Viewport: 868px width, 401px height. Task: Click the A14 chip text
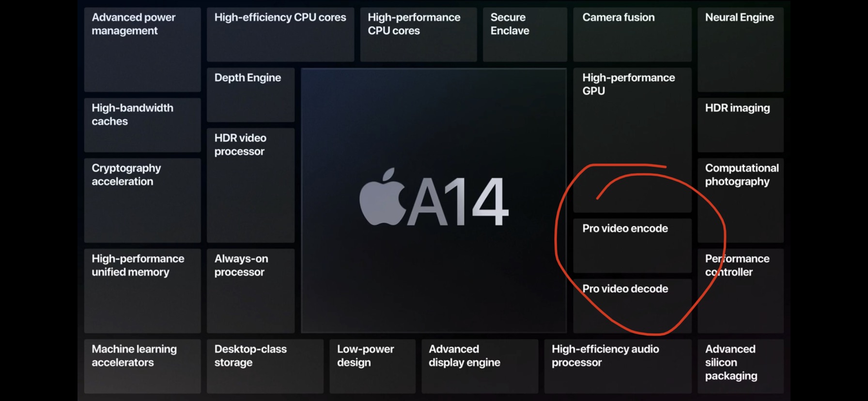(458, 201)
